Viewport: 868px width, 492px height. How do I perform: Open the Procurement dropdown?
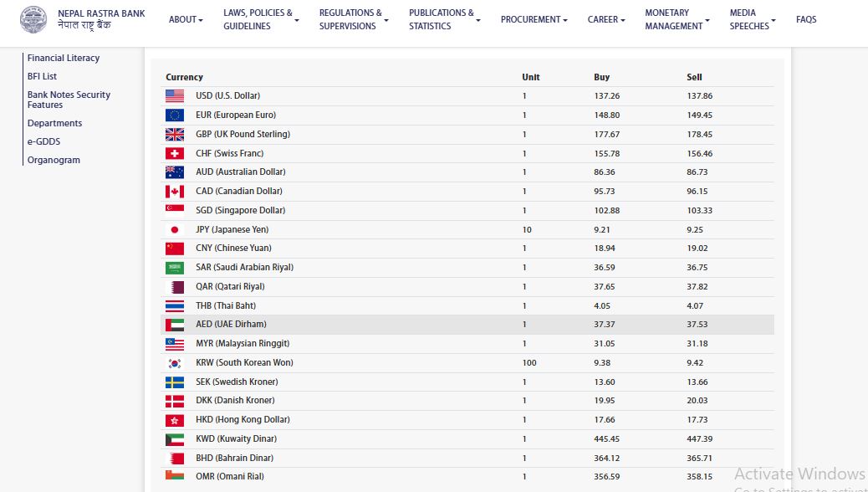(x=534, y=19)
